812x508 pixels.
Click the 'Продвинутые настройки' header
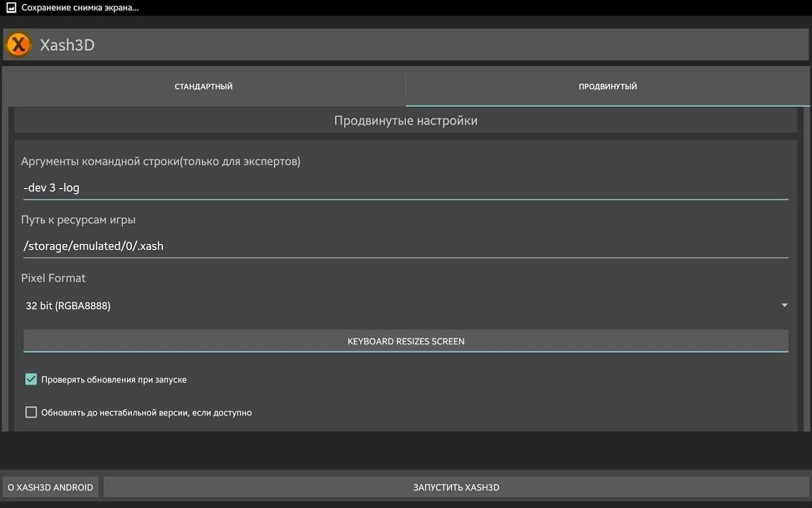coord(405,121)
